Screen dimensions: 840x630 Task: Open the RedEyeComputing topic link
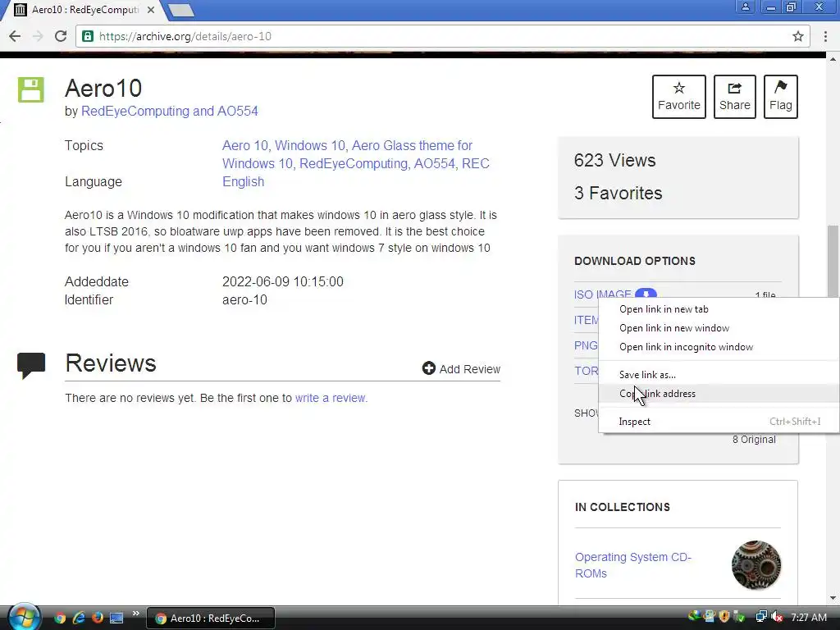pyautogui.click(x=353, y=163)
